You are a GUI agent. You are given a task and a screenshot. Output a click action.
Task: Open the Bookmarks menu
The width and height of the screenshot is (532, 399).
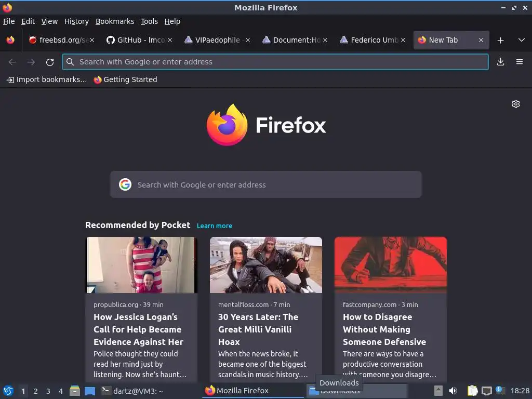[x=115, y=21]
